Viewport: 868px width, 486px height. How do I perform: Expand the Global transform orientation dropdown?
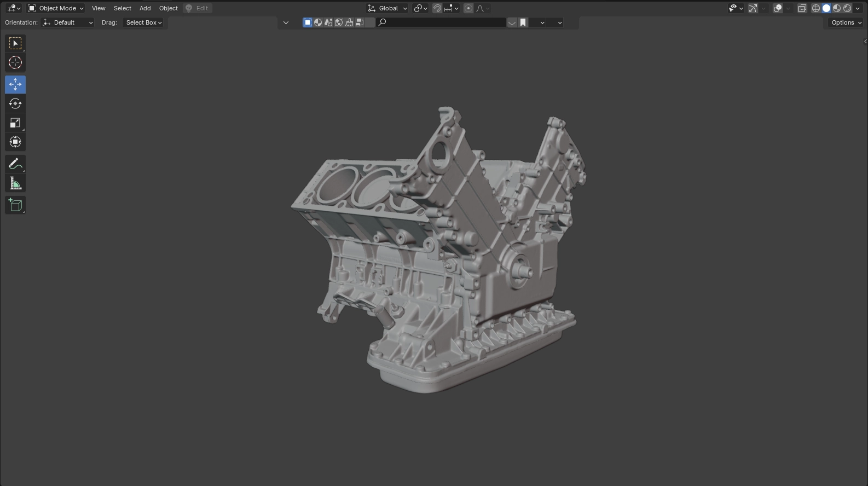[387, 8]
